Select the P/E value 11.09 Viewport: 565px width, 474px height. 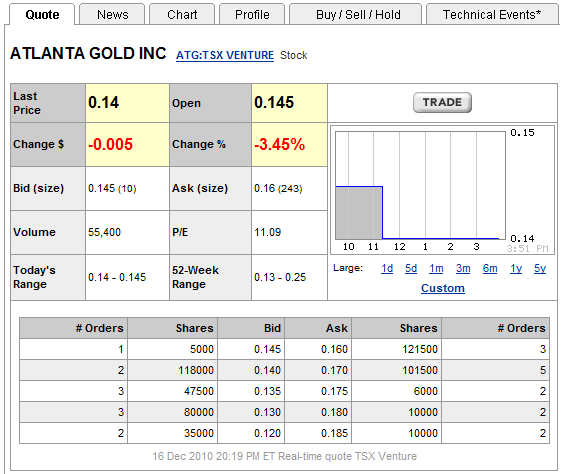[x=267, y=232]
